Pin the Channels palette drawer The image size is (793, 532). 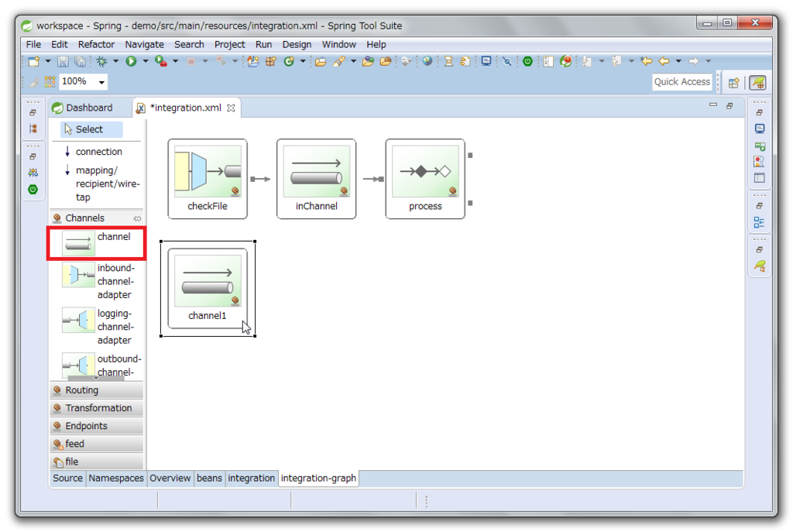pos(137,218)
